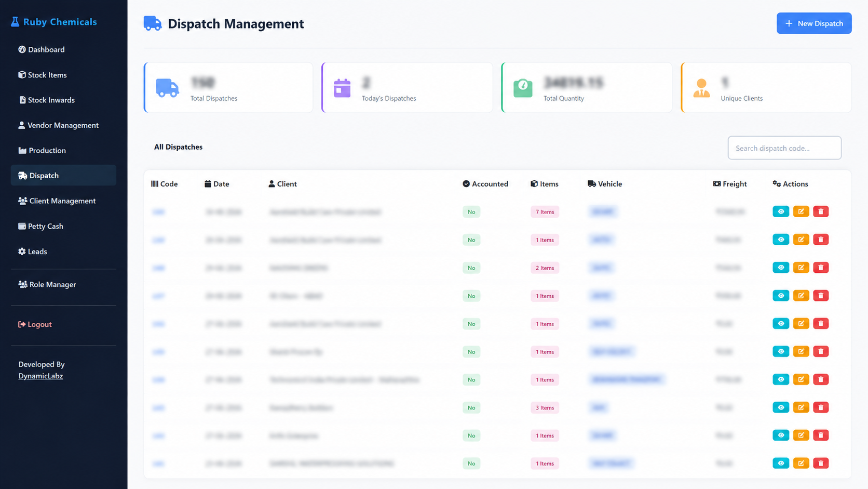Click the check-circle icon beside Accounted header

point(466,184)
